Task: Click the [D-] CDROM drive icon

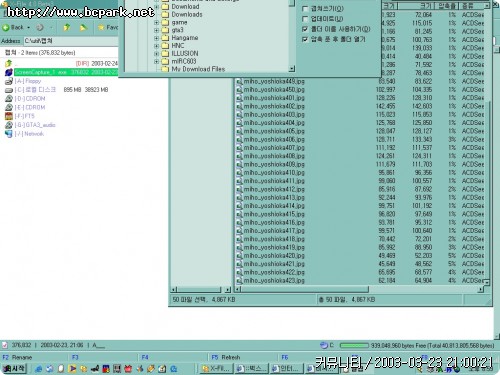Action: pyautogui.click(x=9, y=99)
